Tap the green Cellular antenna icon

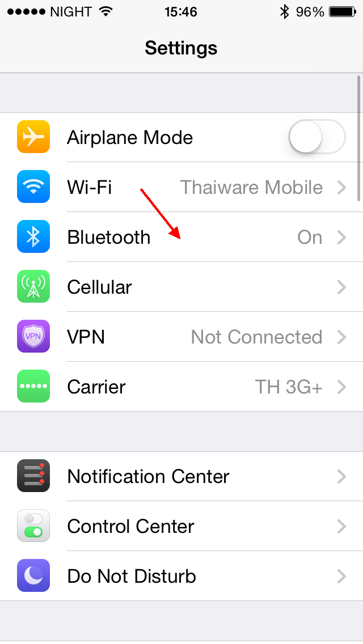click(x=33, y=286)
